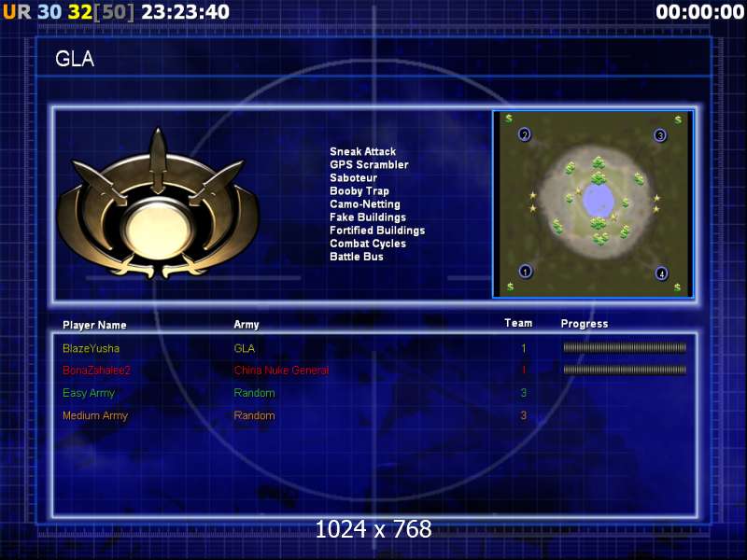Click the Camo-Netting ability text
The height and width of the screenshot is (560, 747).
point(365,204)
